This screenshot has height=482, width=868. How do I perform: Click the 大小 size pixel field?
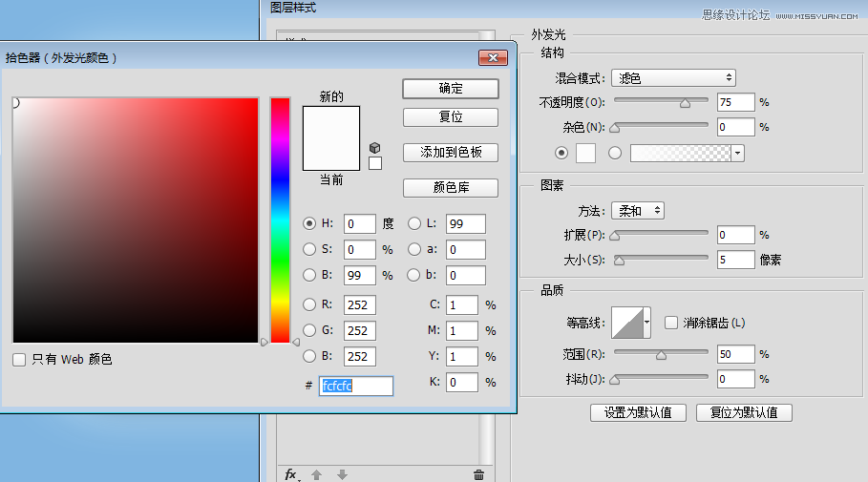735,260
